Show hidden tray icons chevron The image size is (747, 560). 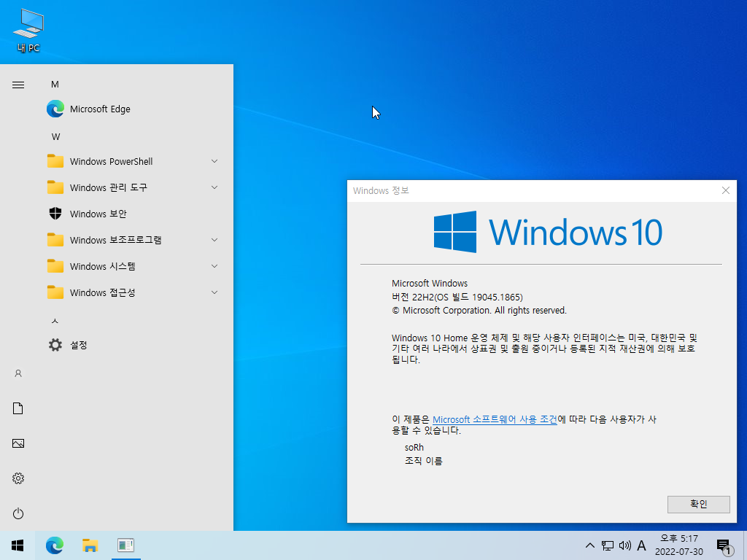tap(589, 545)
